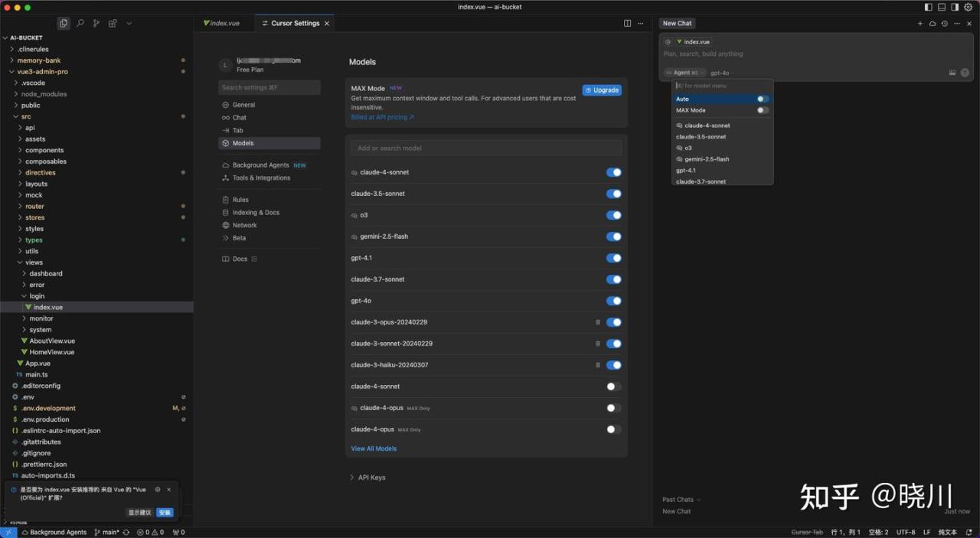
Task: Open Billed at API pricing link
Action: [382, 118]
